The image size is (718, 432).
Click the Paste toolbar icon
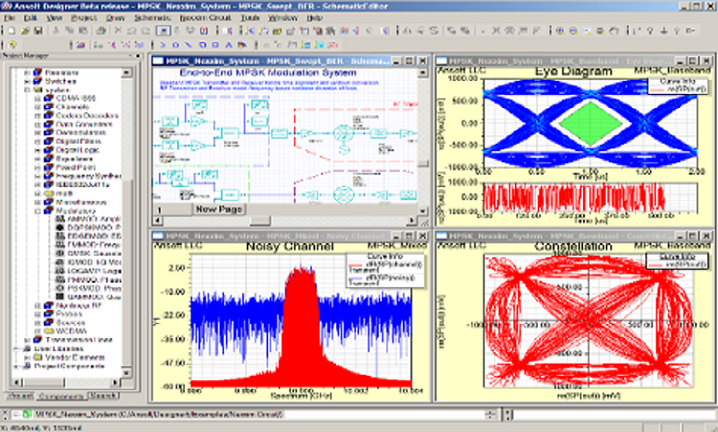pyautogui.click(x=83, y=31)
